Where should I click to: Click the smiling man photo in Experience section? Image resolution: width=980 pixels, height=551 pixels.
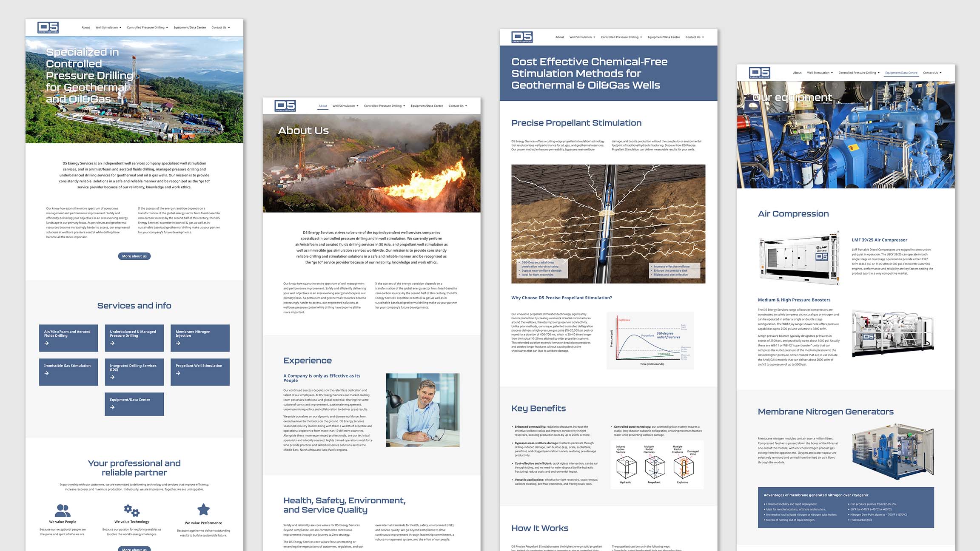click(422, 410)
